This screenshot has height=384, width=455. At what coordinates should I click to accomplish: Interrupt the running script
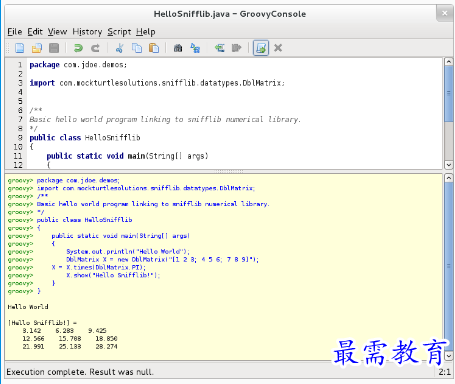278,48
